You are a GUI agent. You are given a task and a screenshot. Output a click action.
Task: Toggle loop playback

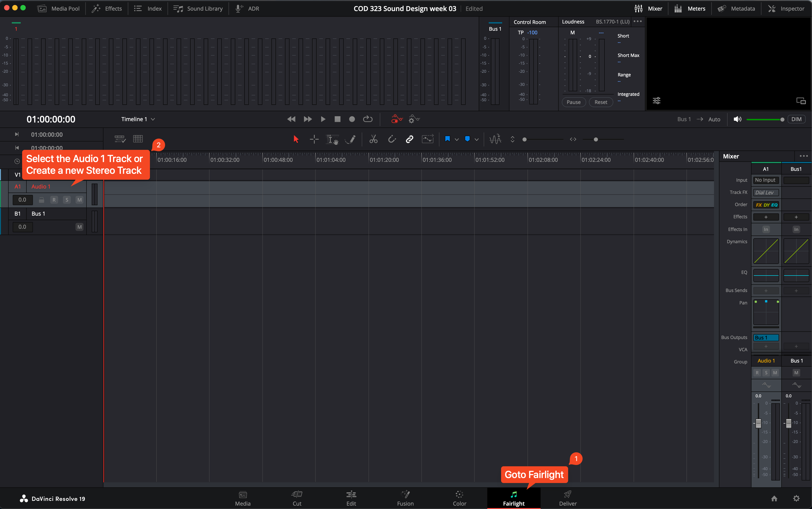[368, 119]
